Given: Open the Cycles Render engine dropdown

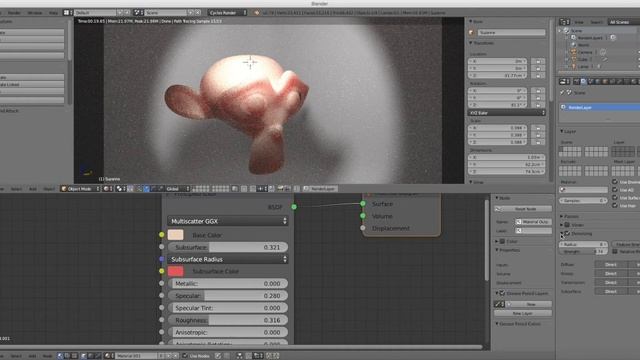Looking at the screenshot, I should click(228, 13).
